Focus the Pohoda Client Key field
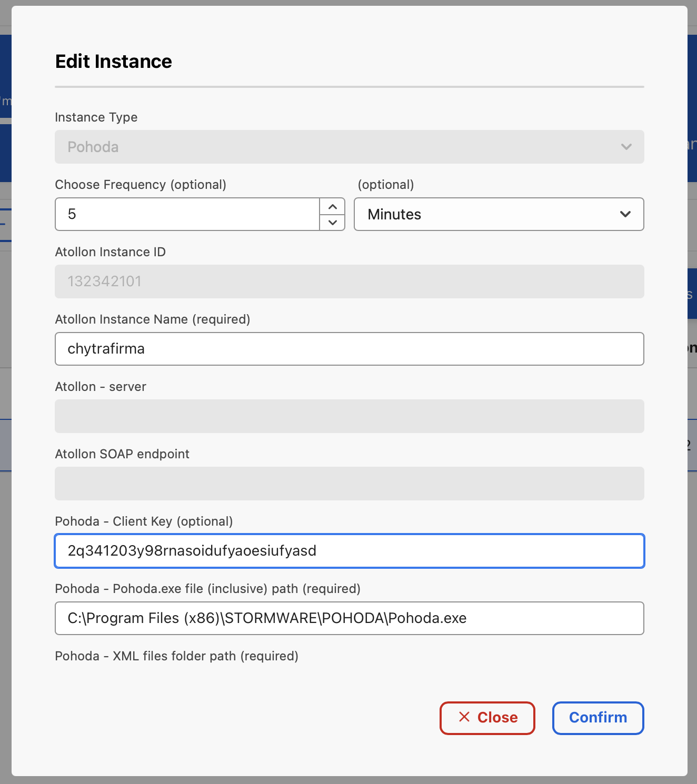 point(349,551)
